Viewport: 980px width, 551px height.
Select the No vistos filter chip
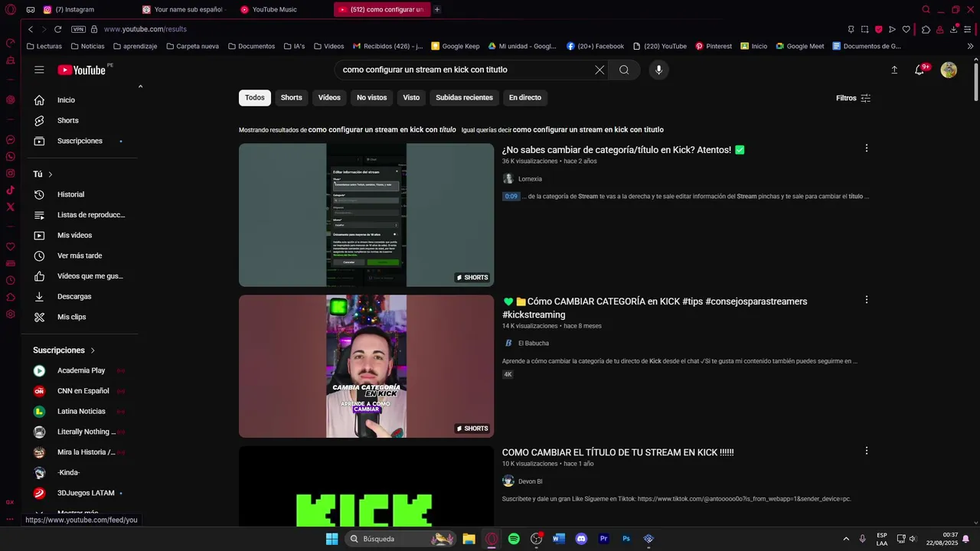pyautogui.click(x=371, y=98)
